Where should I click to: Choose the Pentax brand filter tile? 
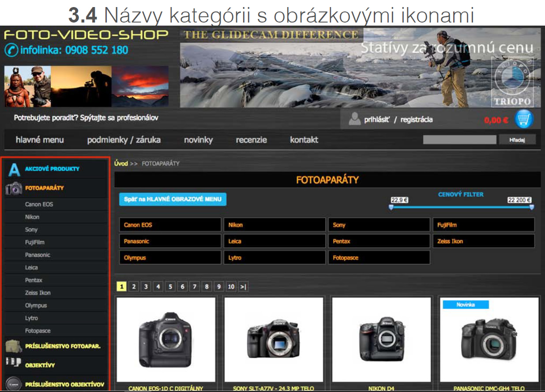(378, 241)
